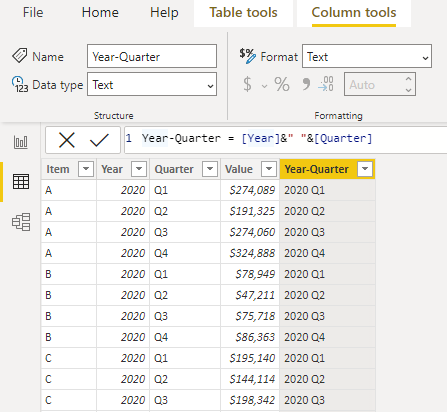The height and width of the screenshot is (412, 447).
Task: Click [Year] reference in the formula
Action: (x=261, y=138)
